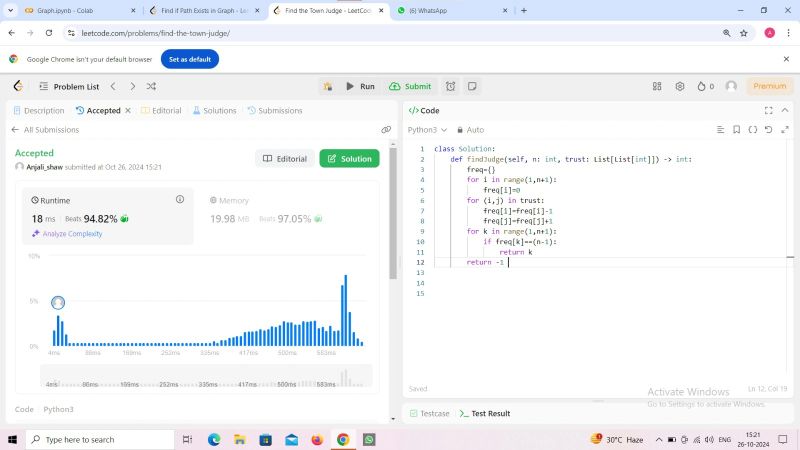Pick a random problem shuffle icon
The width and height of the screenshot is (800, 450).
point(152,86)
